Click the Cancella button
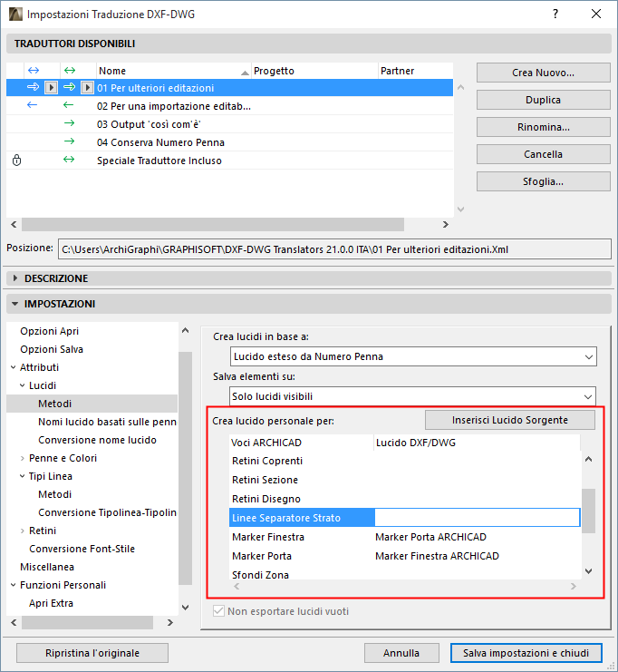The height and width of the screenshot is (672, 618). click(x=543, y=154)
